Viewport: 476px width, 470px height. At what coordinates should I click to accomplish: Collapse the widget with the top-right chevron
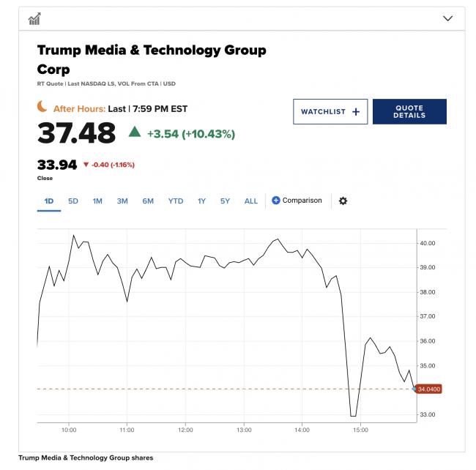pyautogui.click(x=448, y=19)
